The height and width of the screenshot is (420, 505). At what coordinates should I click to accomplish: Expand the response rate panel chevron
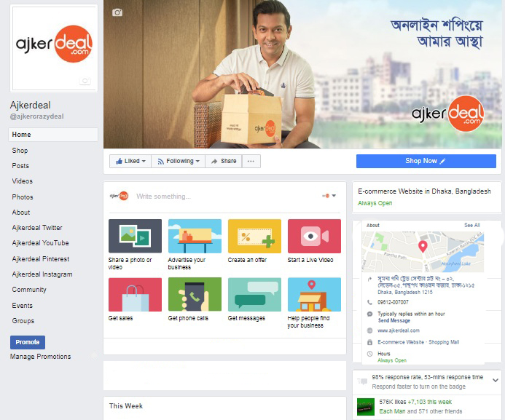[496, 380]
